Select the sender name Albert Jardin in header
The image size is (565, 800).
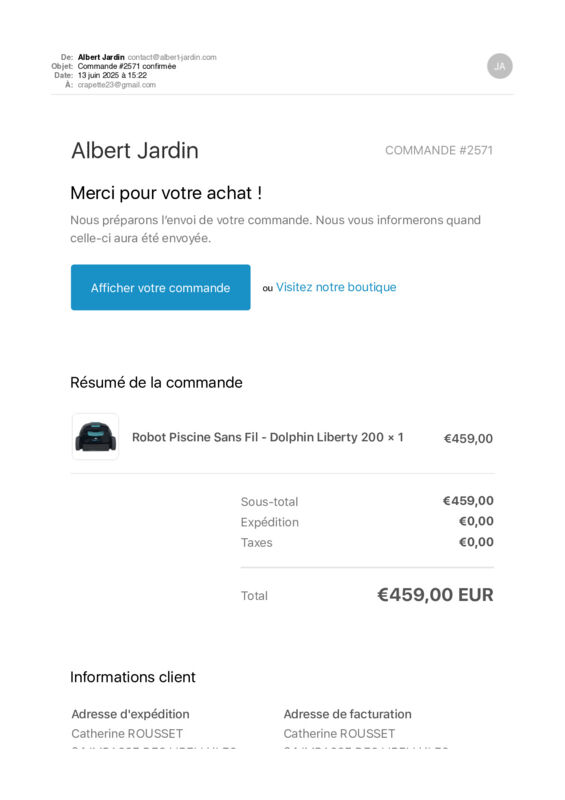pyautogui.click(x=101, y=57)
